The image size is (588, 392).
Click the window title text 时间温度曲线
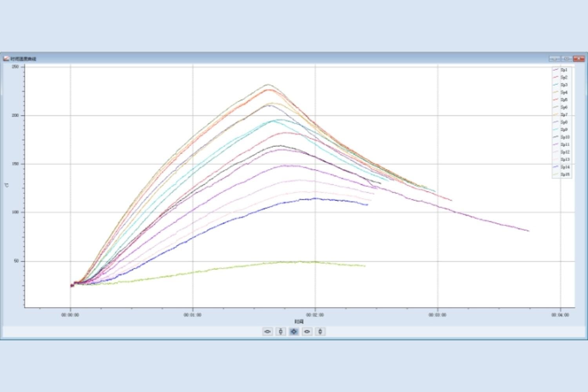(24, 59)
